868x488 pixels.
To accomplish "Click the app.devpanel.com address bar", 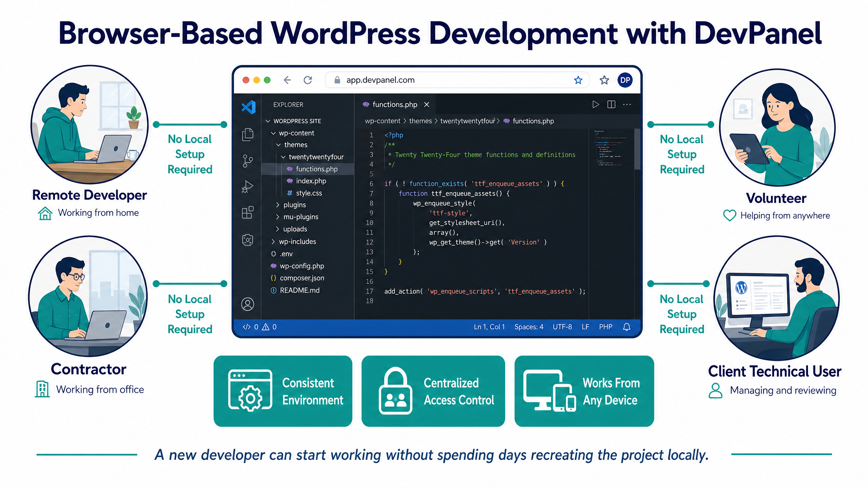I will (457, 80).
